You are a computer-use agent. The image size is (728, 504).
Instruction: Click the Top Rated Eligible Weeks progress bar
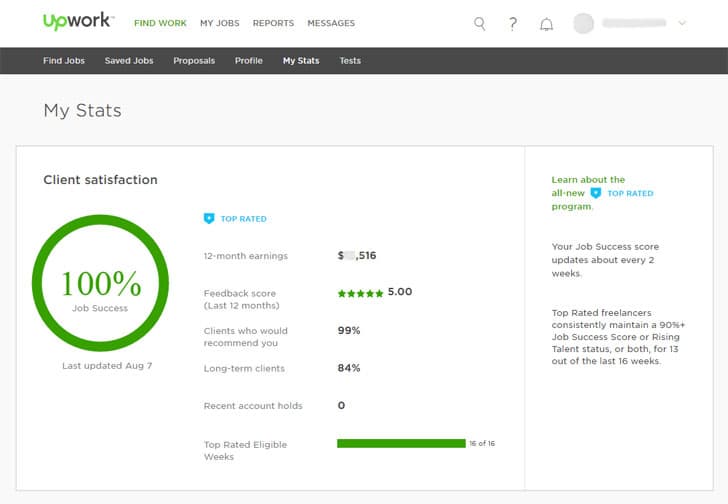[x=401, y=443]
